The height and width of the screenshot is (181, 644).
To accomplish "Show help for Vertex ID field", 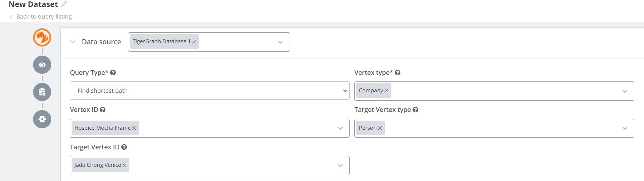I will click(x=102, y=110).
